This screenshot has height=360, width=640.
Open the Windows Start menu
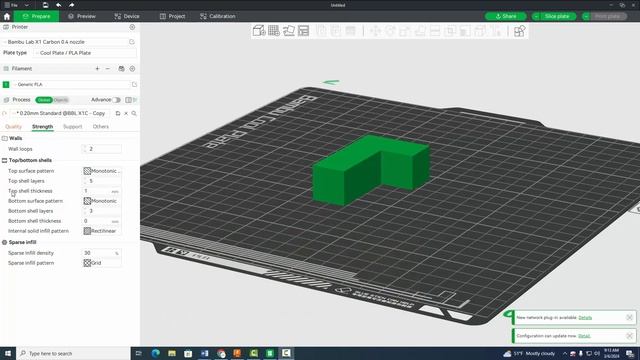(8, 353)
